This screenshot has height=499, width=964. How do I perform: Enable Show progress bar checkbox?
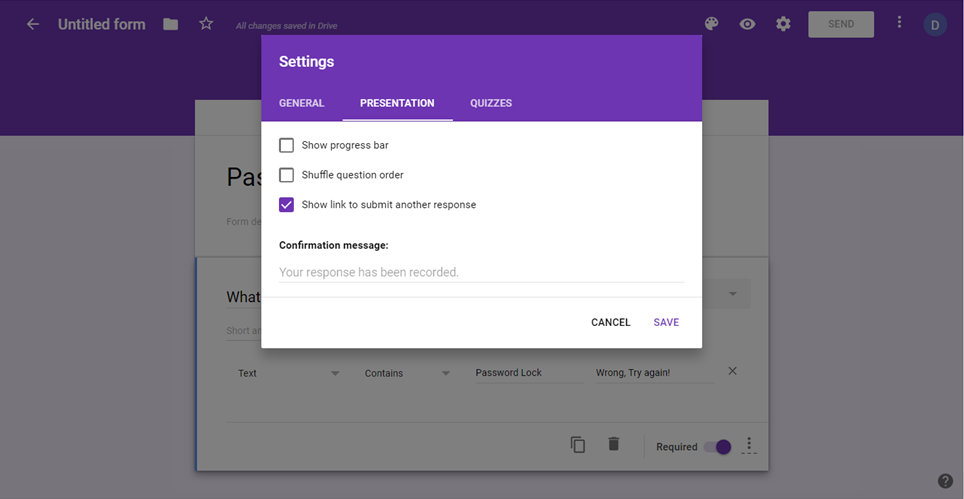(x=287, y=145)
